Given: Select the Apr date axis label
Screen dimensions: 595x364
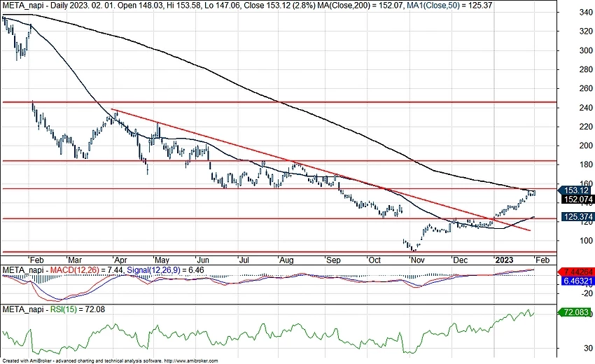Looking at the screenshot, I should pos(120,260).
